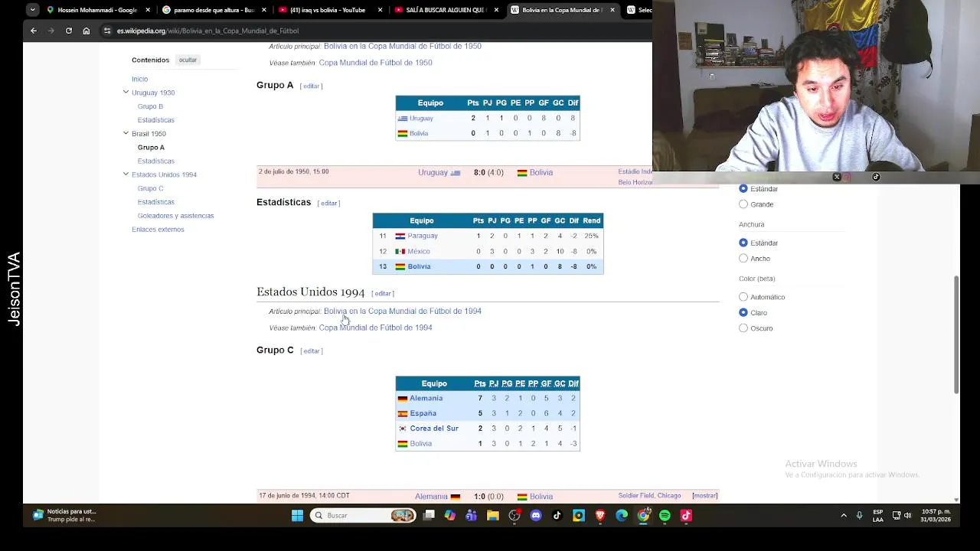Open Corea del Sur team link

pyautogui.click(x=434, y=429)
